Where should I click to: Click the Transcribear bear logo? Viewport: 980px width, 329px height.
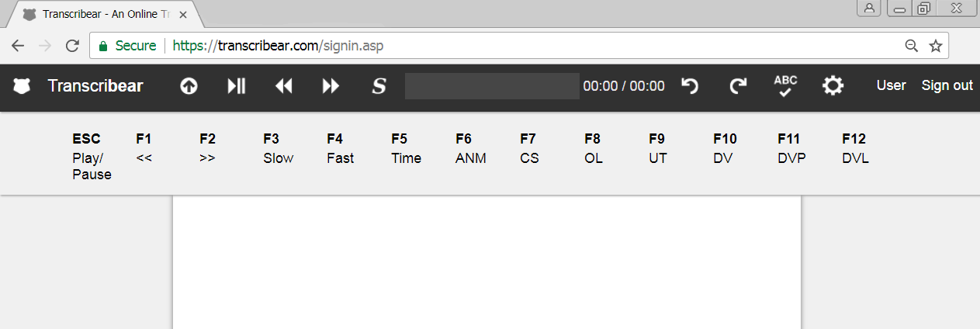[x=22, y=86]
